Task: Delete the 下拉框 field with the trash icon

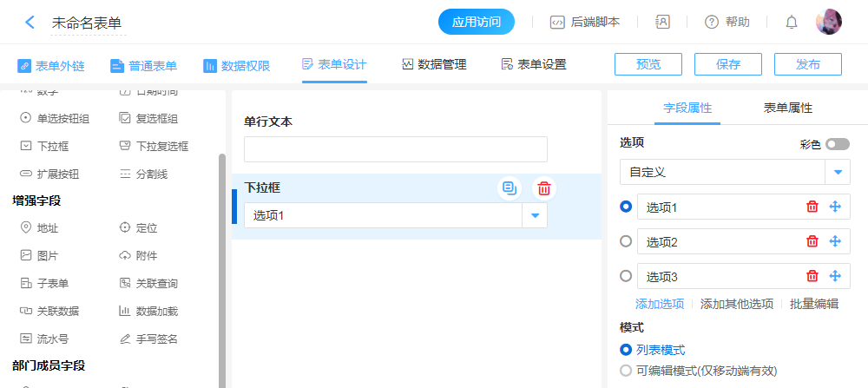Action: pos(544,187)
